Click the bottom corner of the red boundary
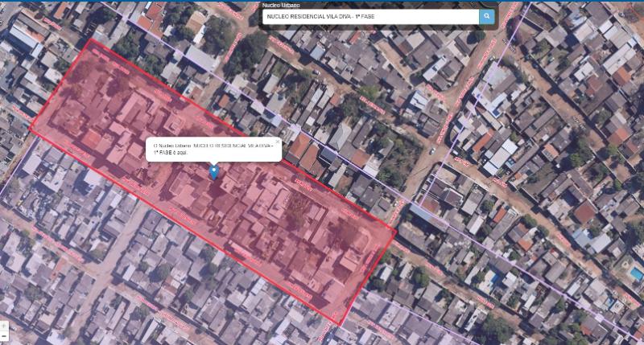 pyautogui.click(x=341, y=325)
